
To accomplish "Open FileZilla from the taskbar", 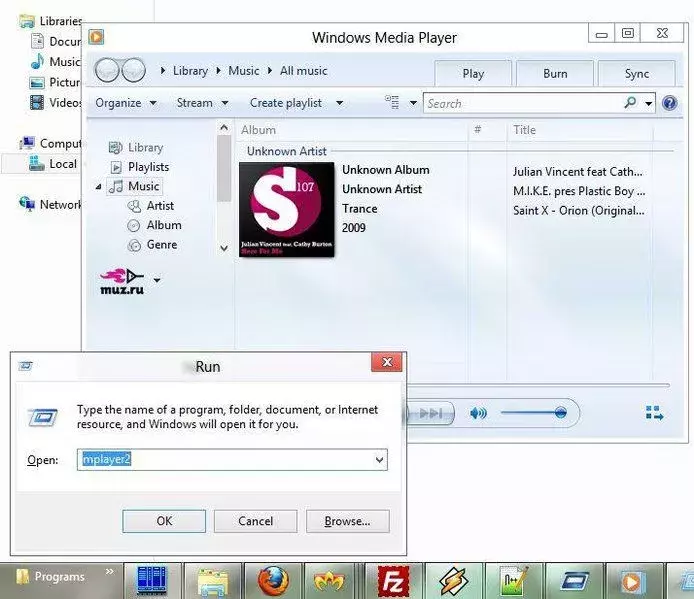I will pyautogui.click(x=393, y=580).
